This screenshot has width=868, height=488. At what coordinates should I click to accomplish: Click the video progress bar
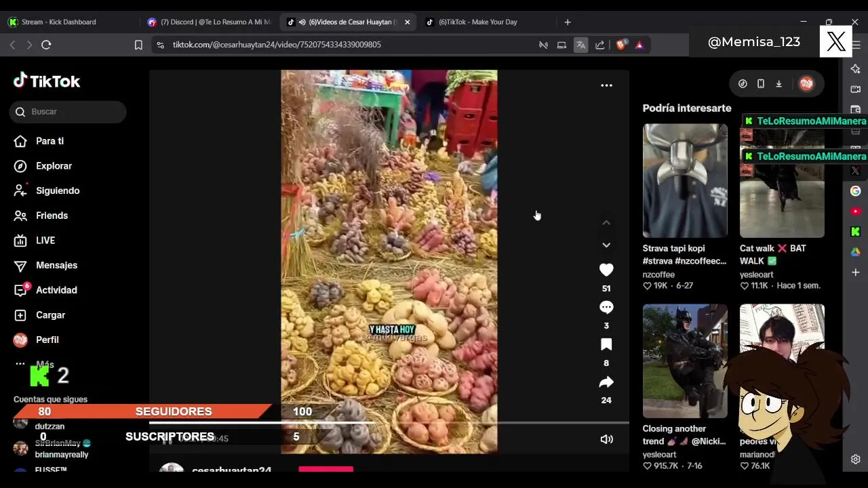(389, 423)
